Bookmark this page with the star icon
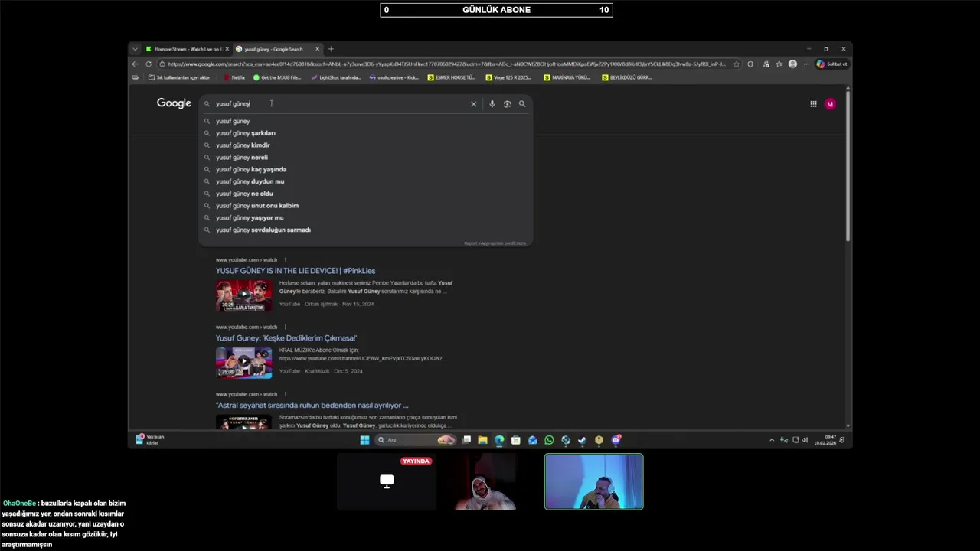The image size is (980, 551). [737, 64]
